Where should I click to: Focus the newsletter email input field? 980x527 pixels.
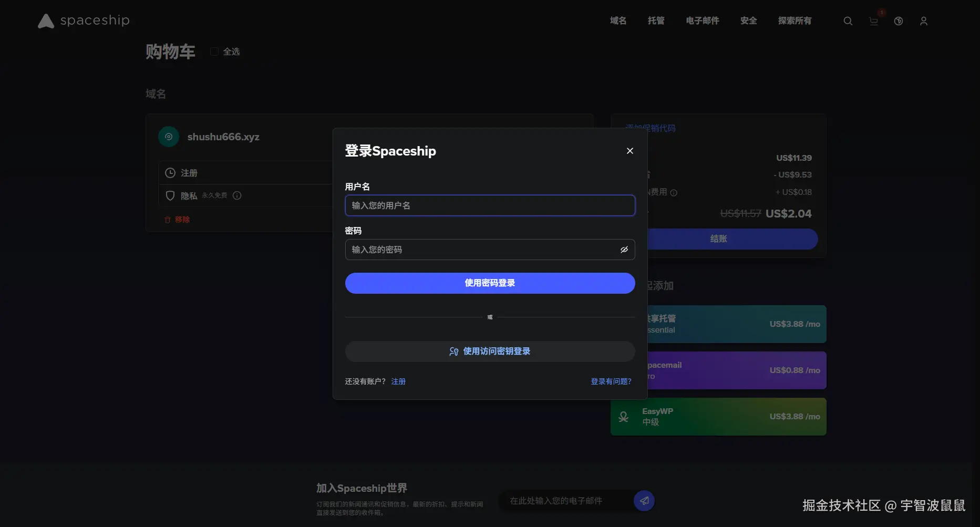(x=566, y=501)
